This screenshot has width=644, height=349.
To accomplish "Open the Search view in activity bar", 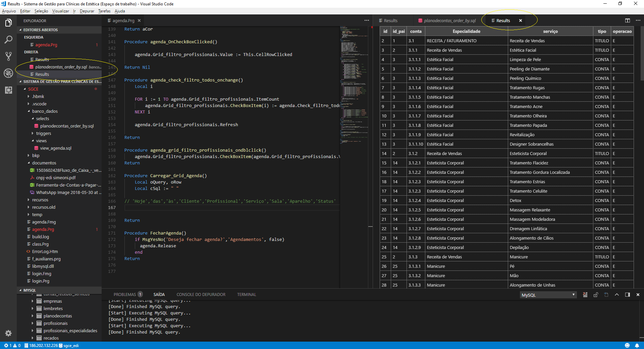I will click(x=8, y=40).
